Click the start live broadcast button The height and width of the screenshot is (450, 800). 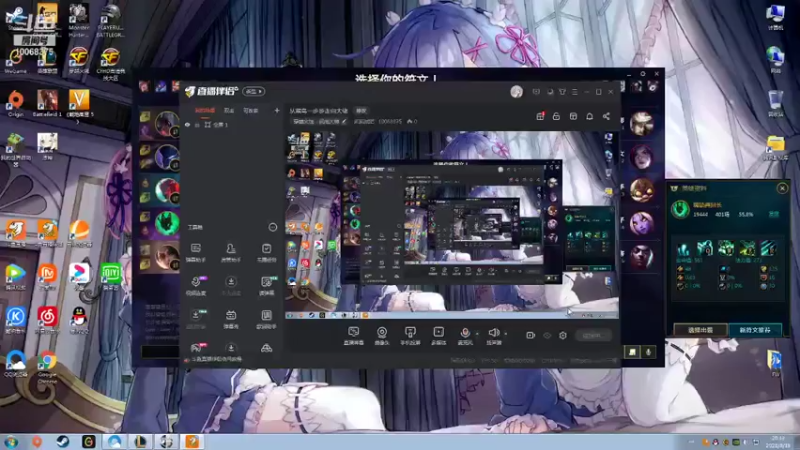coord(592,335)
